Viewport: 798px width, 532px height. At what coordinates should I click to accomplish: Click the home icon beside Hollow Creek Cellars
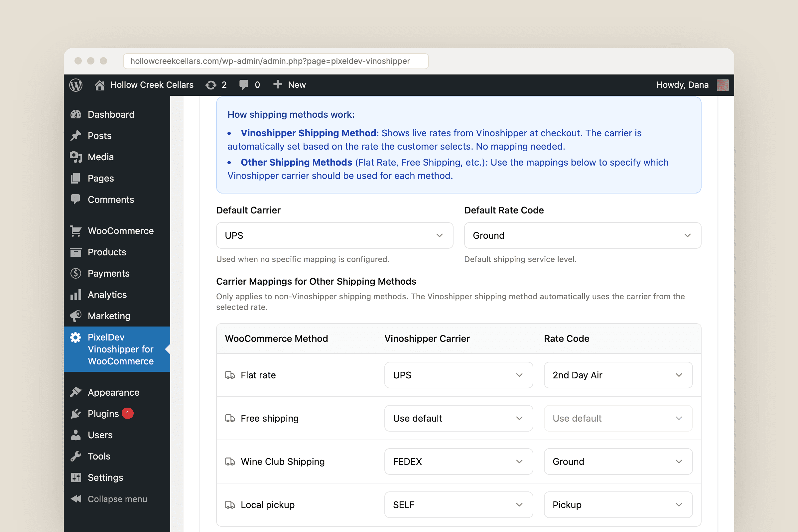point(99,85)
